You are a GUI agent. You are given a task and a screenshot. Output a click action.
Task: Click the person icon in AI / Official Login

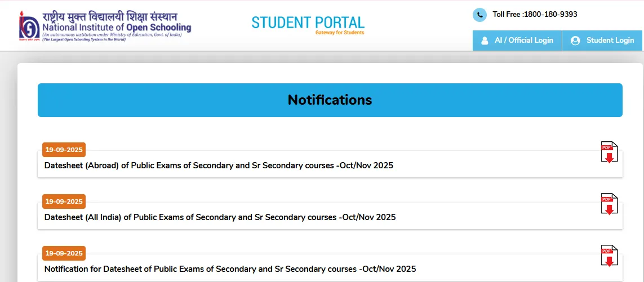(485, 41)
